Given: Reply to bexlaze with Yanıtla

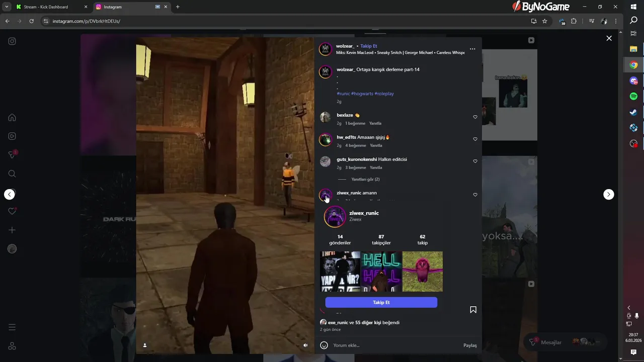Looking at the screenshot, I should [x=375, y=123].
